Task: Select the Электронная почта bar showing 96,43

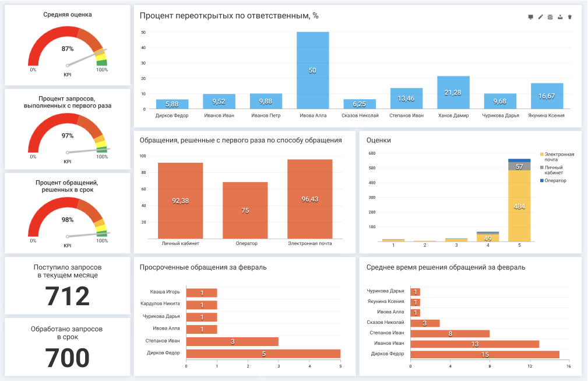Action: [x=310, y=199]
